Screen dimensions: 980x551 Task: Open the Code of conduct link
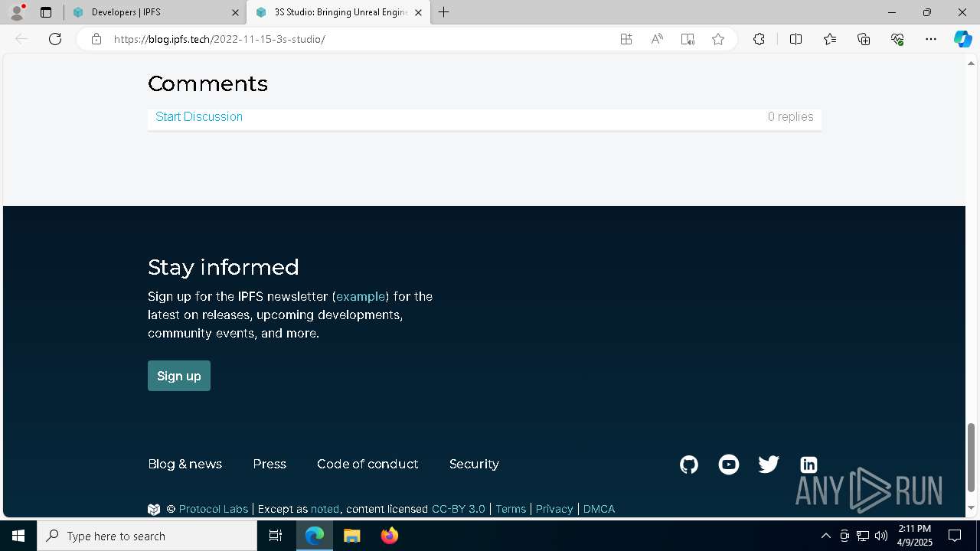pos(367,465)
